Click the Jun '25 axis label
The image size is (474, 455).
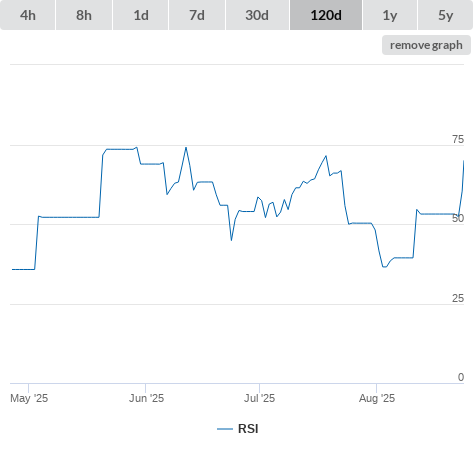point(146,398)
